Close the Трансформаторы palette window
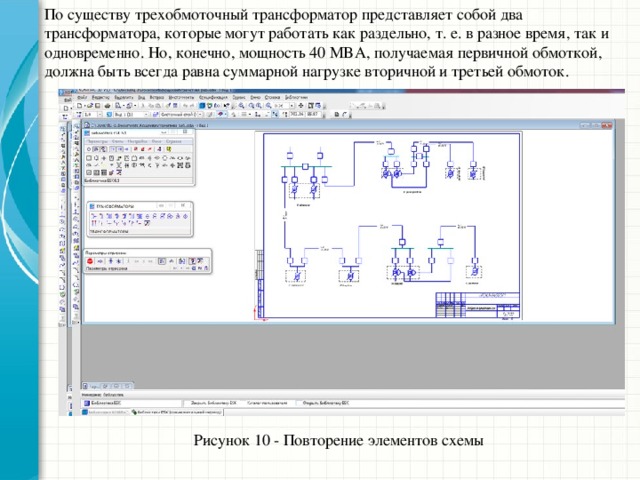The image size is (640, 480). pos(183,205)
